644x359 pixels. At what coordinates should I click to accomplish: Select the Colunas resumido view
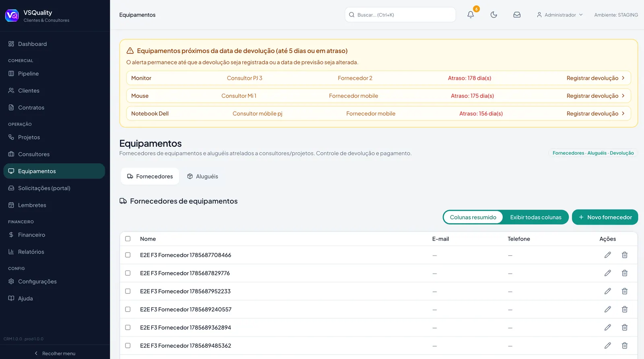(x=473, y=217)
